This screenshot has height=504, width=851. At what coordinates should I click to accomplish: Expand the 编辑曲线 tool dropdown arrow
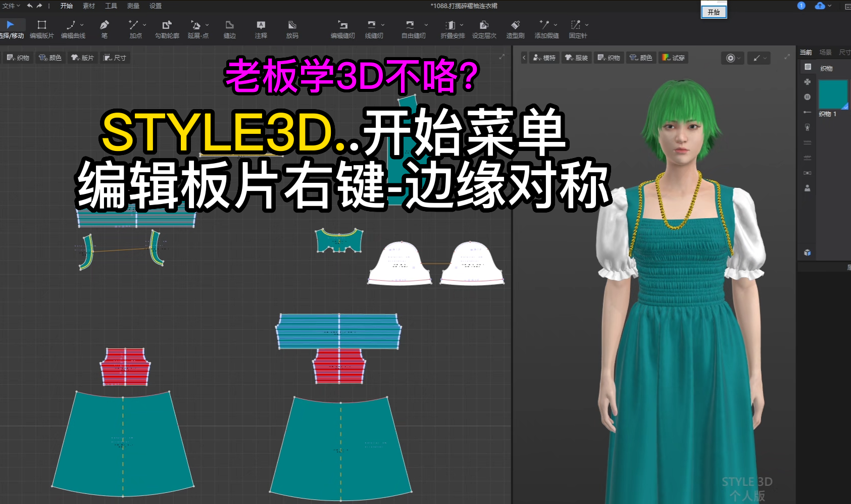(82, 25)
